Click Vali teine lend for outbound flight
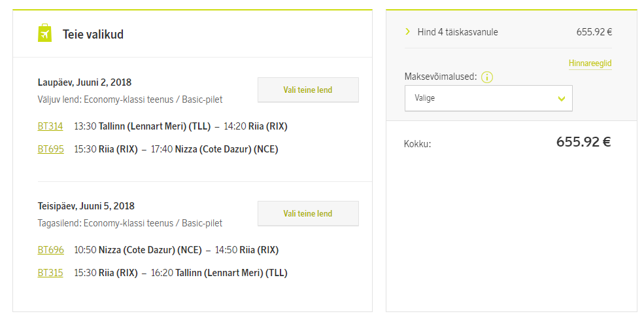Image resolution: width=644 pixels, height=318 pixels. coord(308,90)
